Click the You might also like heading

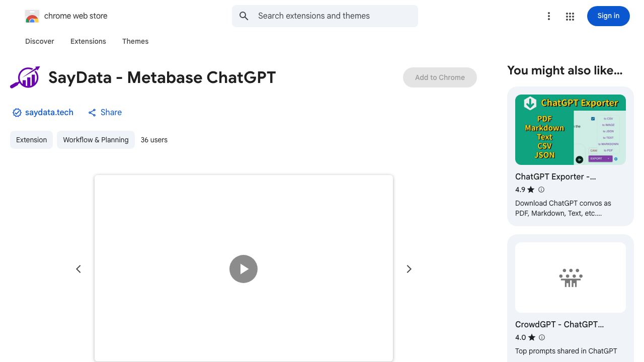(x=565, y=70)
